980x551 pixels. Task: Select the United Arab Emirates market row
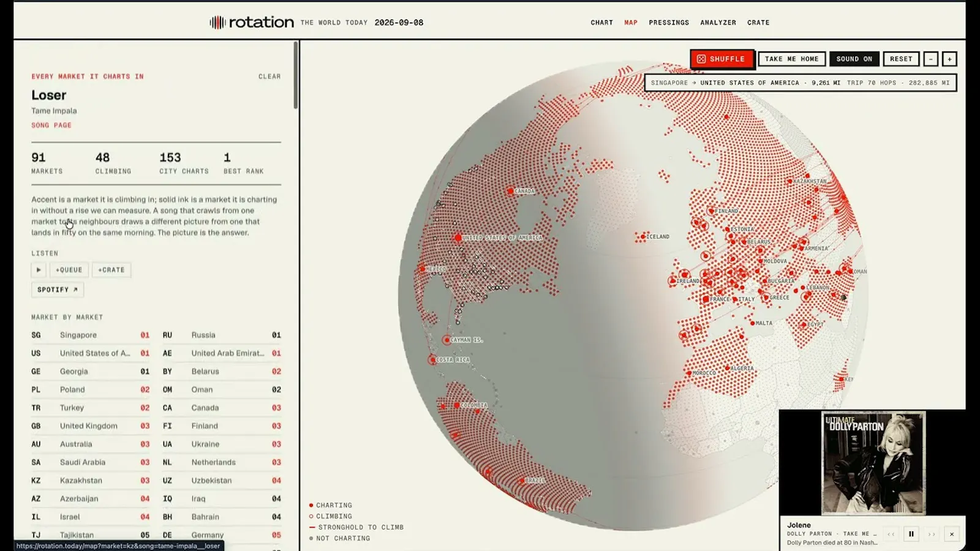pyautogui.click(x=222, y=353)
